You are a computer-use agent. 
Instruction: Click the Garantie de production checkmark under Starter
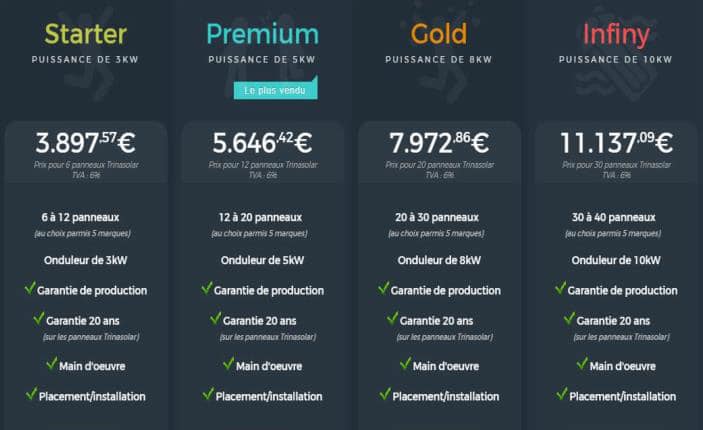coord(30,288)
